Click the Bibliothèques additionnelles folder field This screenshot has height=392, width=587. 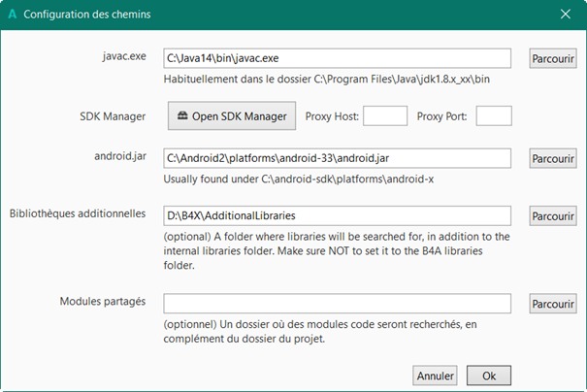coord(338,215)
